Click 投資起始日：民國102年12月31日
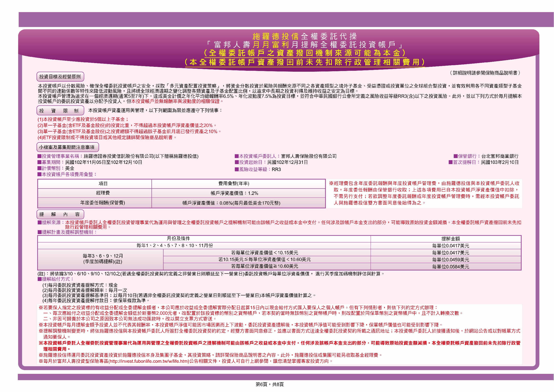Image resolution: width=554 pixels, height=392 pixels. point(271,162)
